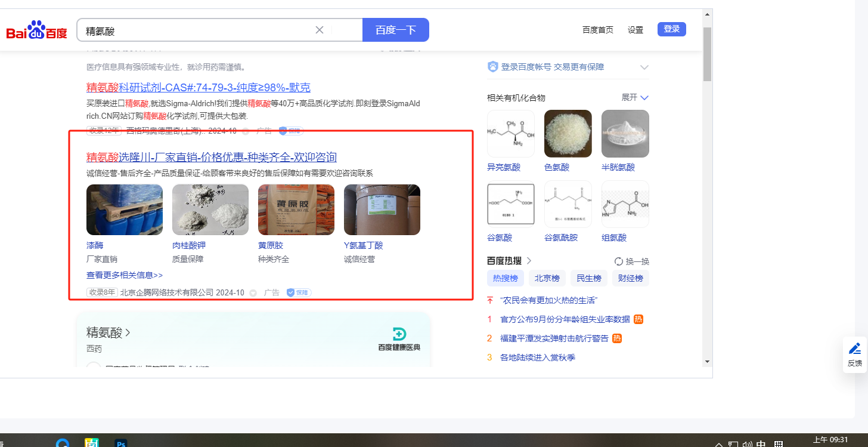Screen dimensions: 868x447
Task: Click the 中 input method indicator
Action: pyautogui.click(x=761, y=444)
